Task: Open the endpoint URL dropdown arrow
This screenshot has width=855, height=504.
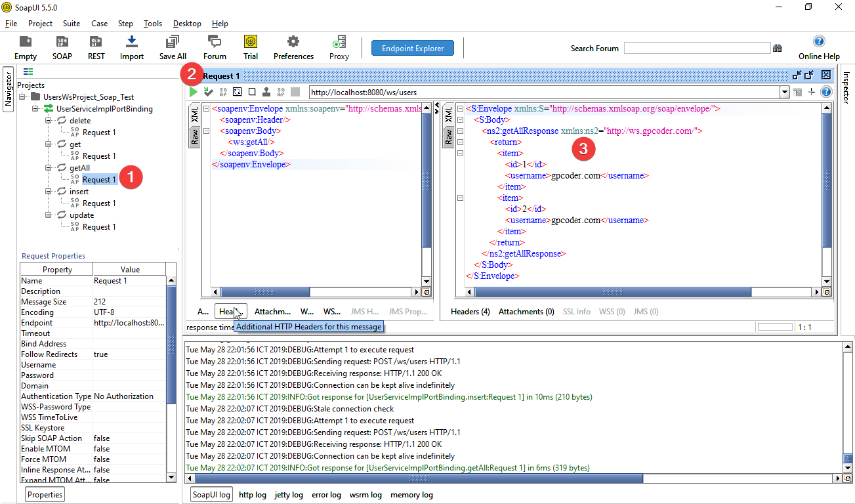Action: point(785,93)
